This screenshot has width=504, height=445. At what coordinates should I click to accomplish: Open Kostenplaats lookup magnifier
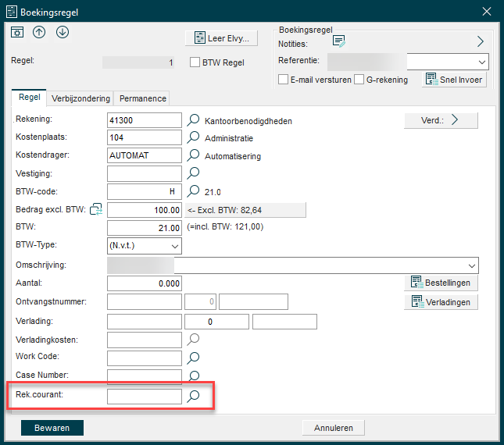point(194,137)
